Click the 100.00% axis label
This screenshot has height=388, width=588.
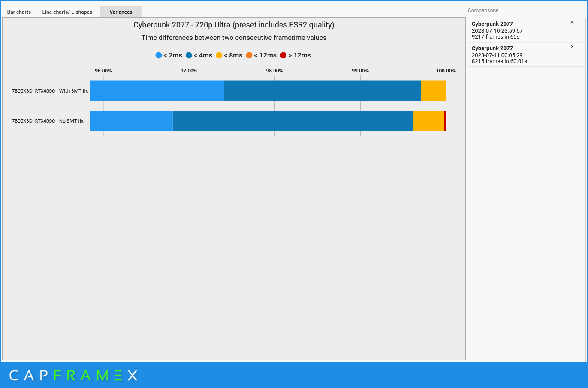pos(446,71)
